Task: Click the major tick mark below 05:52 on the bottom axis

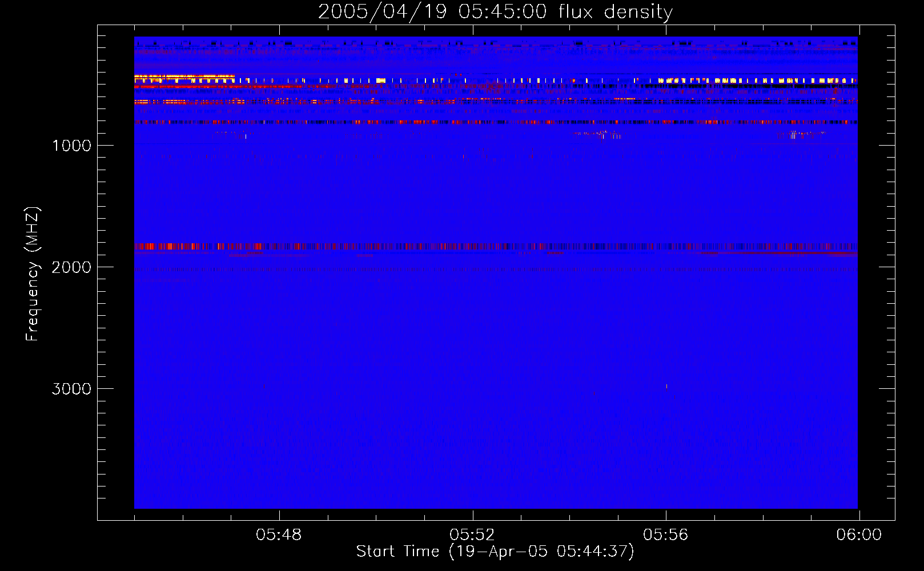Action: coord(473,514)
